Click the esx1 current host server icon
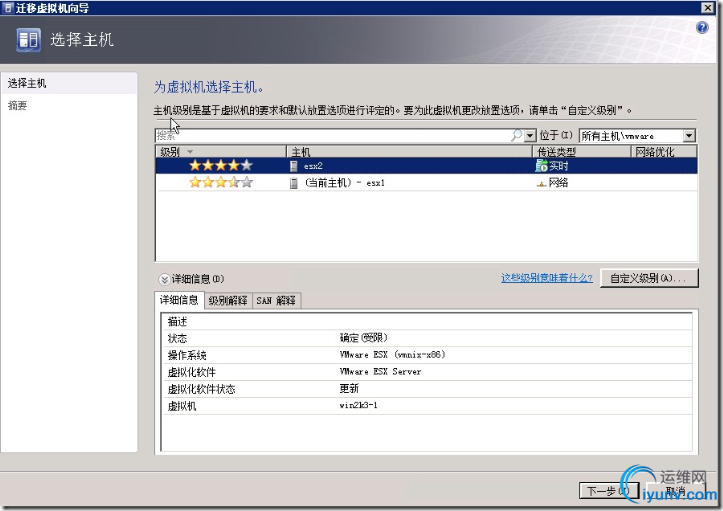Viewport: 723px width, 511px height. (293, 183)
